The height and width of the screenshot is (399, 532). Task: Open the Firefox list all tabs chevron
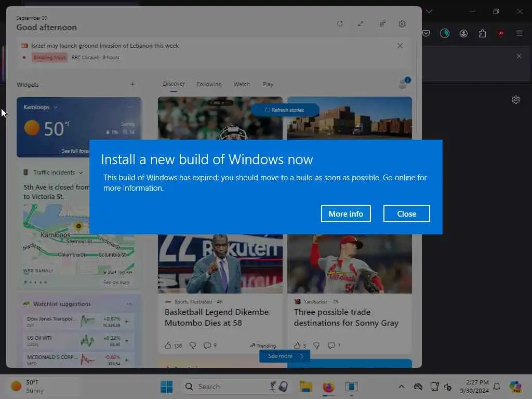429,11
